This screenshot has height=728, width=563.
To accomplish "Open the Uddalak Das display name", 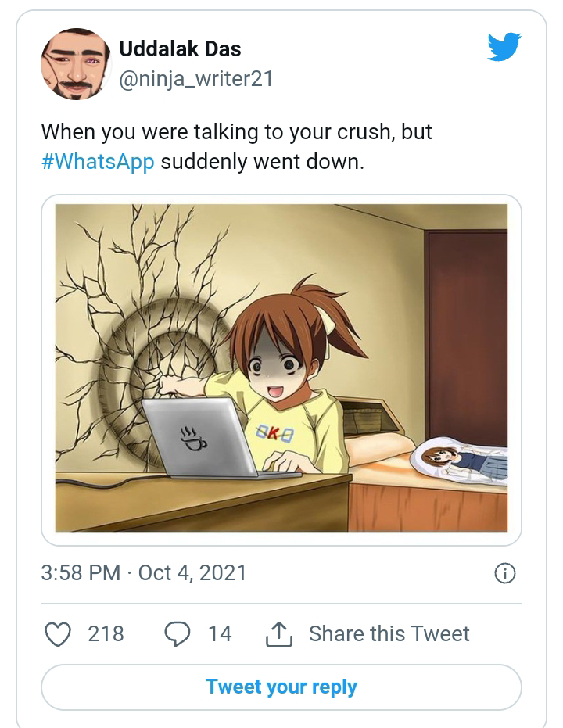I will click(x=180, y=48).
